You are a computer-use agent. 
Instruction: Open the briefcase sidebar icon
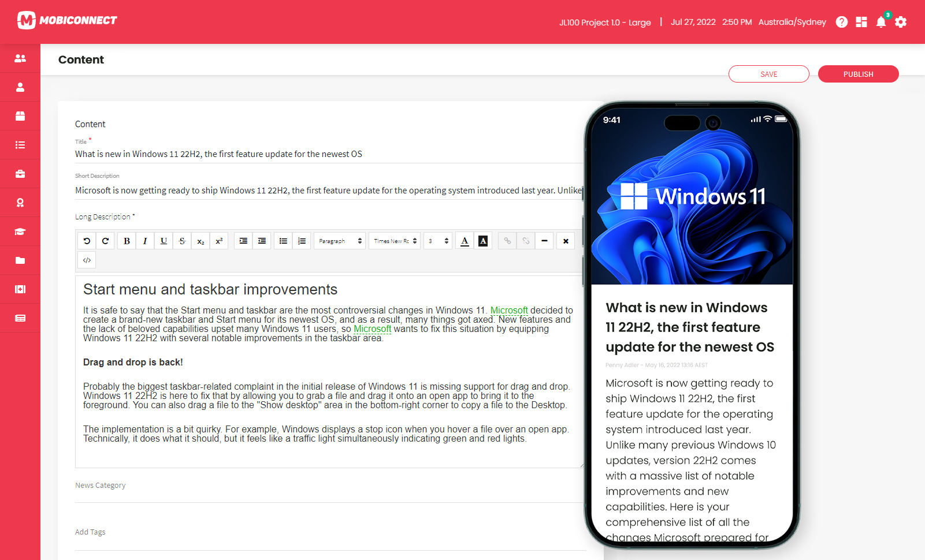tap(20, 174)
